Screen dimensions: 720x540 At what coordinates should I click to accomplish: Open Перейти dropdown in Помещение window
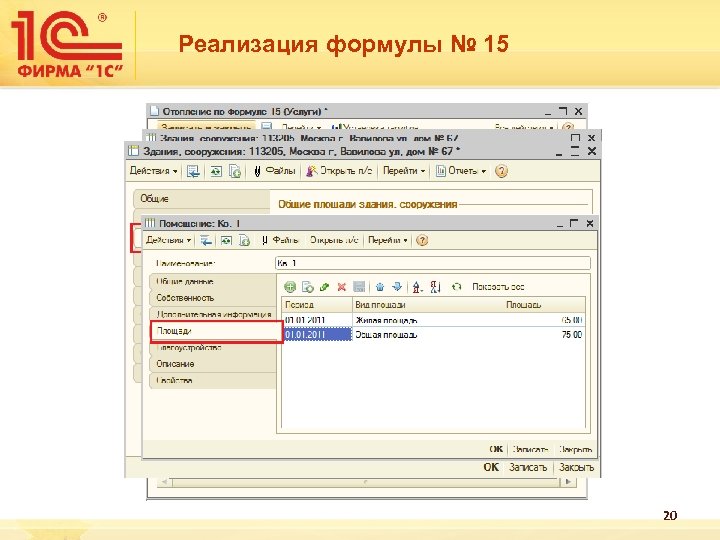click(x=388, y=240)
